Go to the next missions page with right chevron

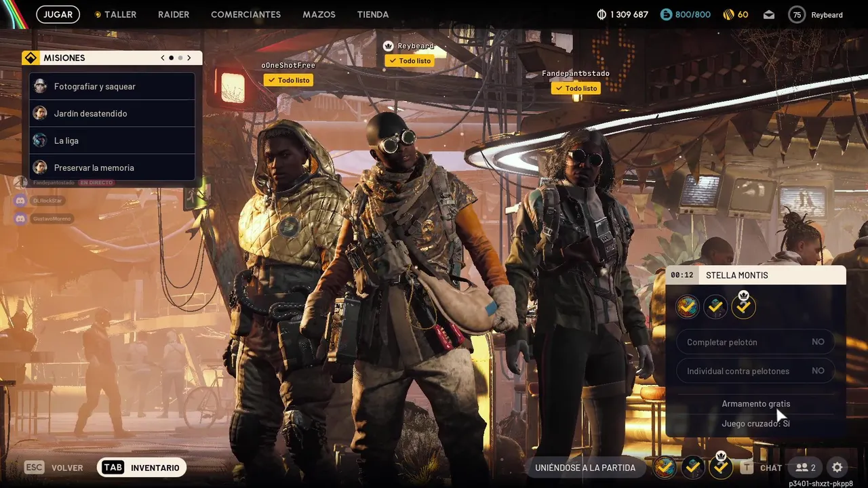189,58
